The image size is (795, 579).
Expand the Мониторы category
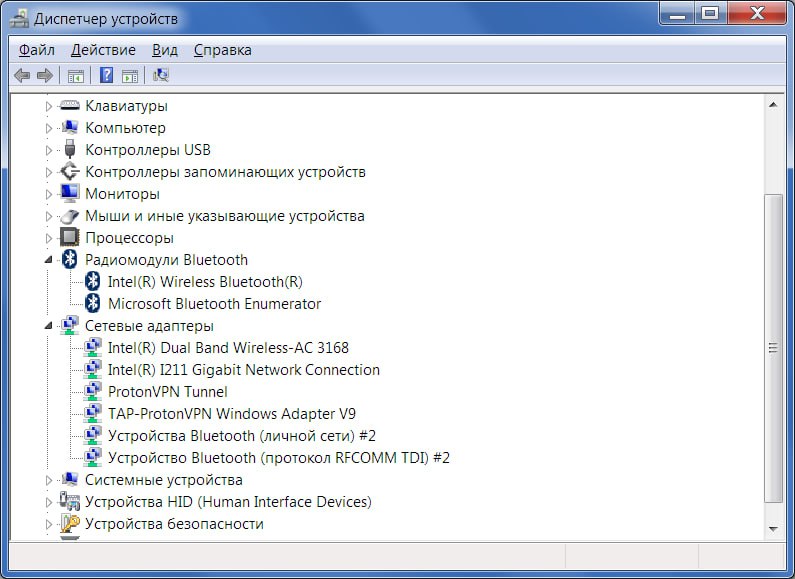click(x=49, y=194)
